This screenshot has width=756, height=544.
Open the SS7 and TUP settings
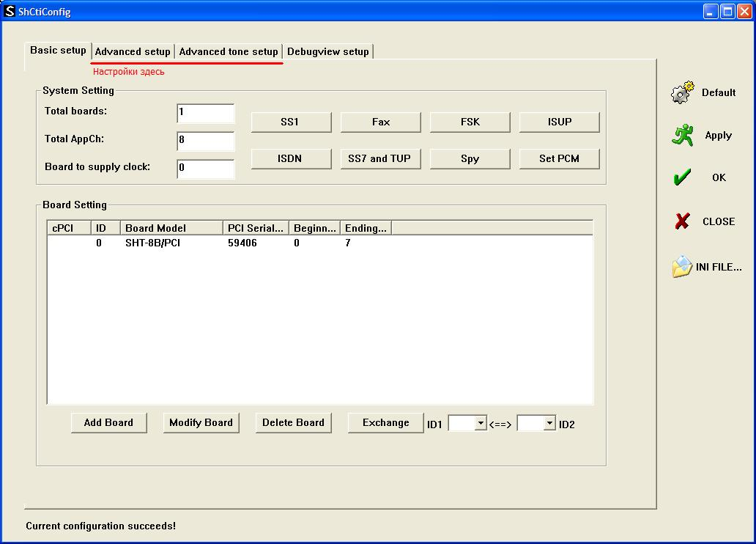[x=380, y=158]
